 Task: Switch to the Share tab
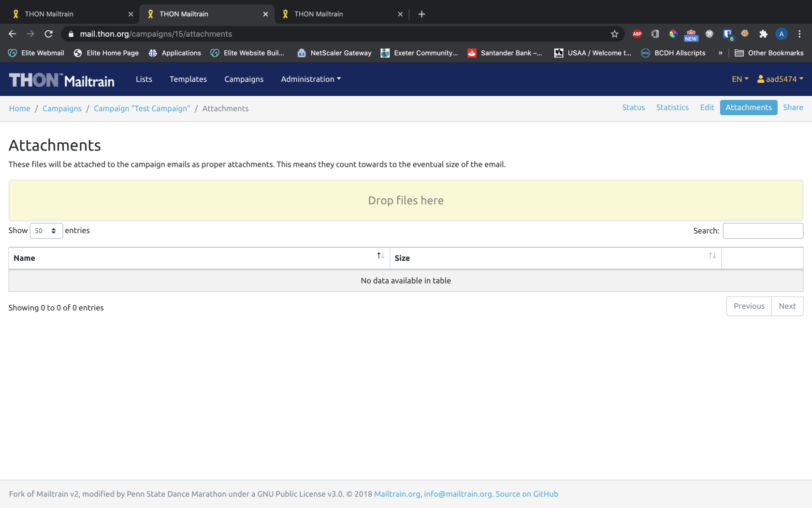coord(793,107)
